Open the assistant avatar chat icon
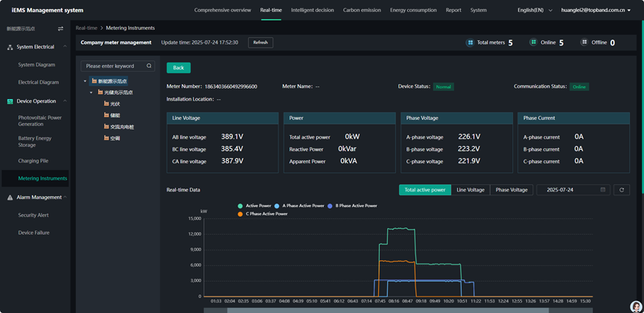The width and height of the screenshot is (644, 313). pos(636,306)
